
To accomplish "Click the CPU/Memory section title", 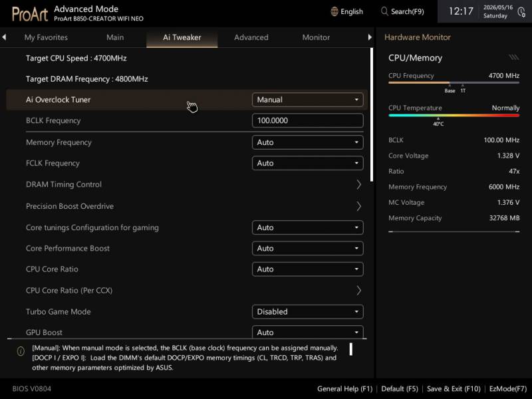I will click(x=415, y=58).
